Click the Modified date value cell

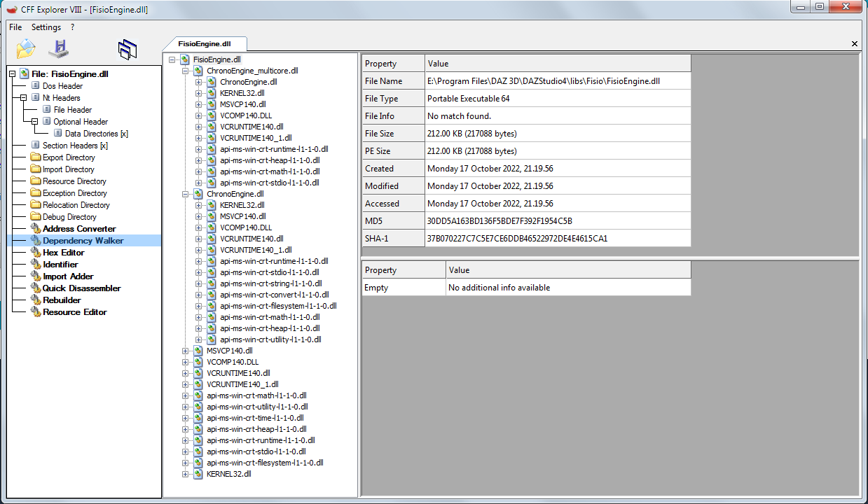tap(558, 186)
